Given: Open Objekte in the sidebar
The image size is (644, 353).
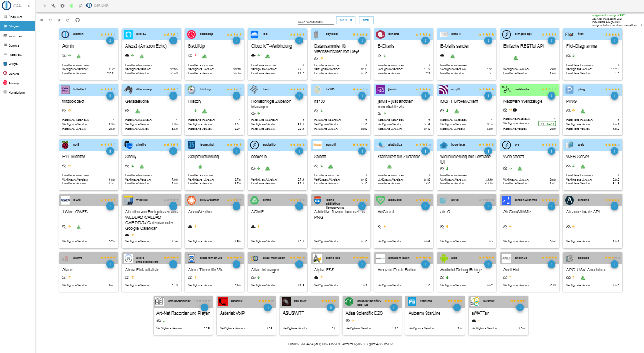Looking at the screenshot, I should [18, 45].
